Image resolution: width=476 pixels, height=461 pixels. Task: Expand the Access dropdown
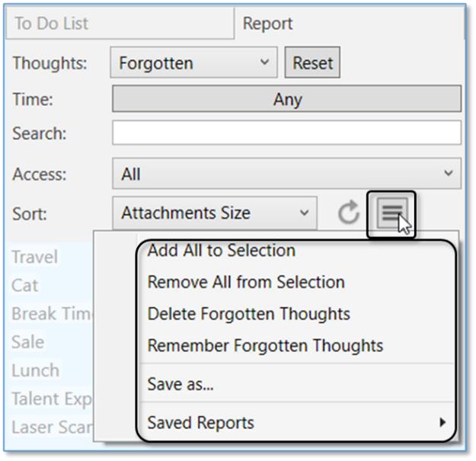click(286, 174)
